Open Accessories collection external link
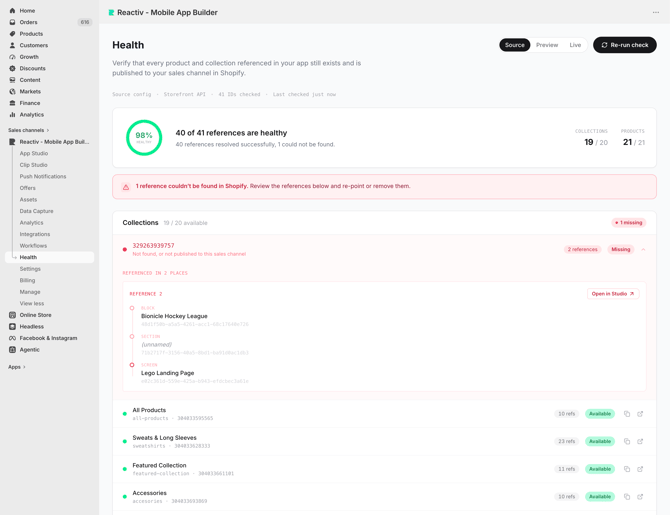The width and height of the screenshot is (670, 515). pyautogui.click(x=640, y=497)
